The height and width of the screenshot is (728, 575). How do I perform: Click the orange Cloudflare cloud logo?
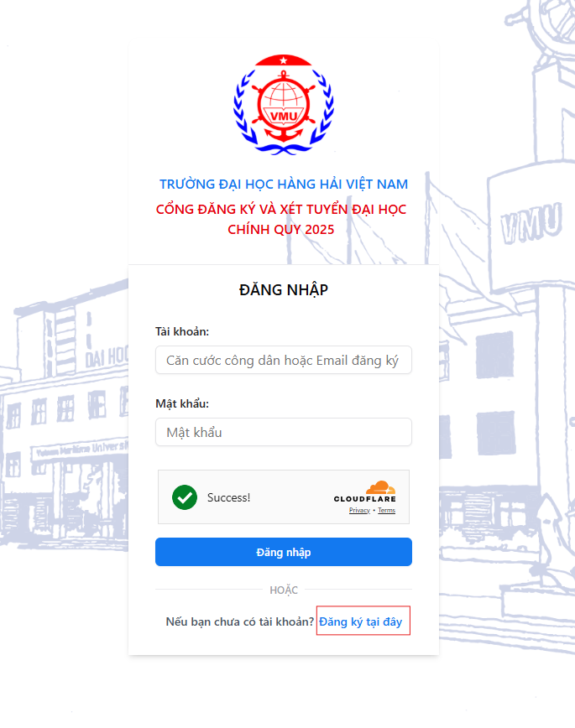(x=381, y=487)
